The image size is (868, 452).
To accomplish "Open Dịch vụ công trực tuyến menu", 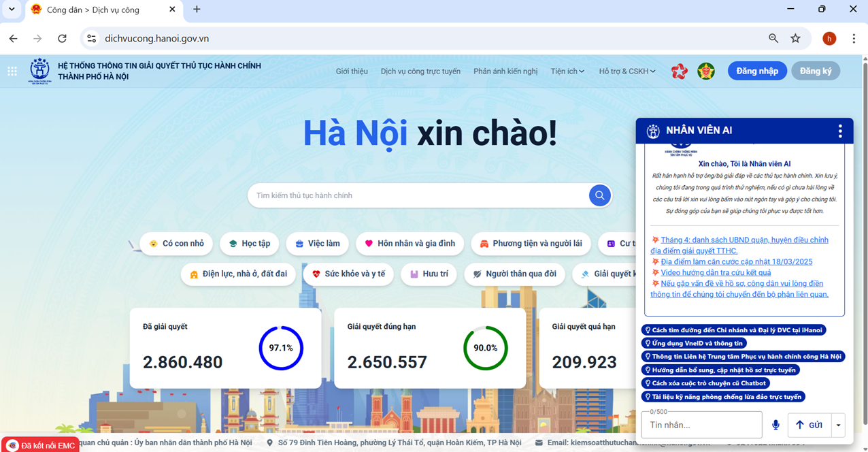I will point(420,71).
